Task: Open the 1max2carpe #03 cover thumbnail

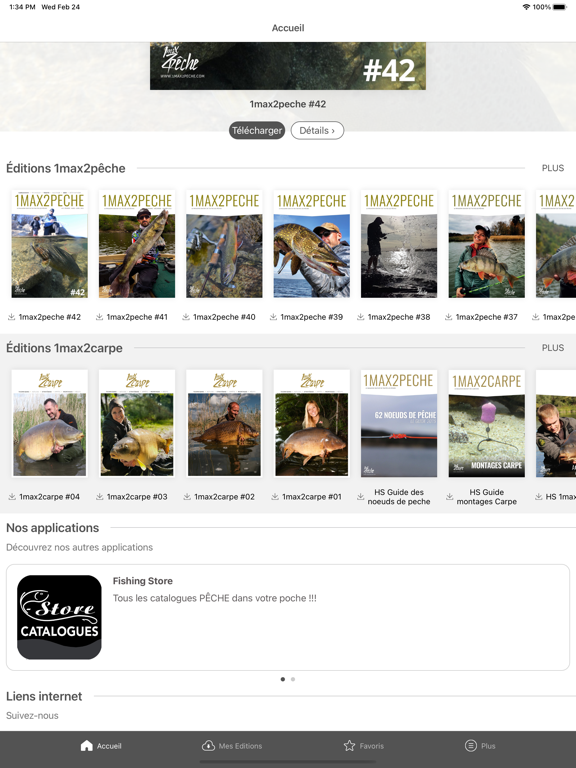Action: coord(137,424)
